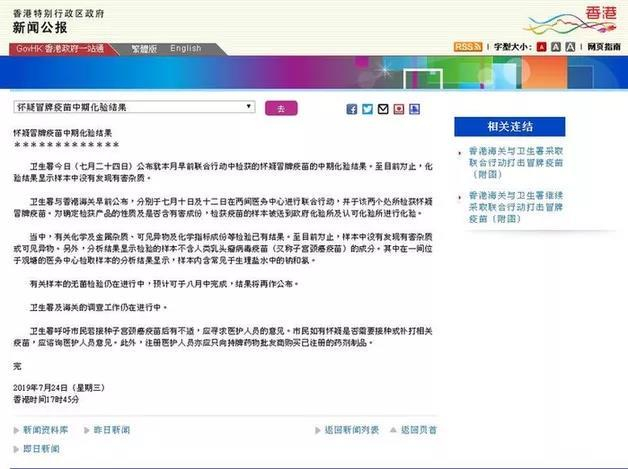Click the 字型大小 label
This screenshot has height=469, width=628.
point(512,47)
